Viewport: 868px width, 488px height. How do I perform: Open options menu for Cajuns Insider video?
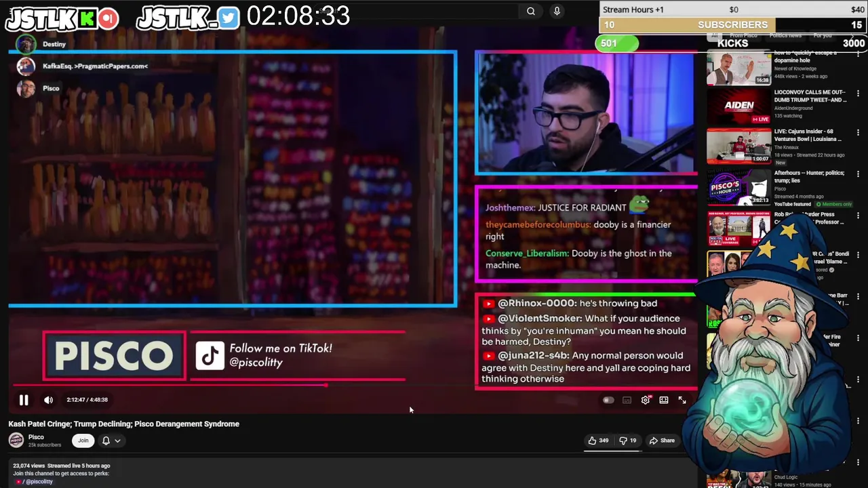point(858,133)
